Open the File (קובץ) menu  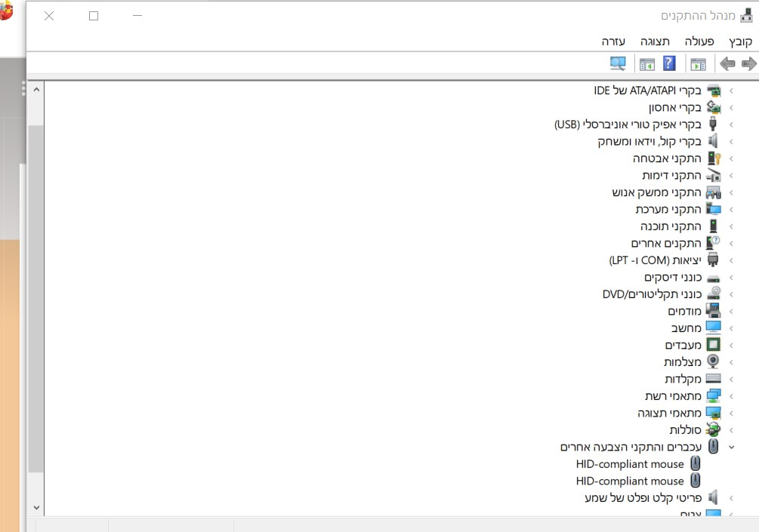tap(741, 42)
